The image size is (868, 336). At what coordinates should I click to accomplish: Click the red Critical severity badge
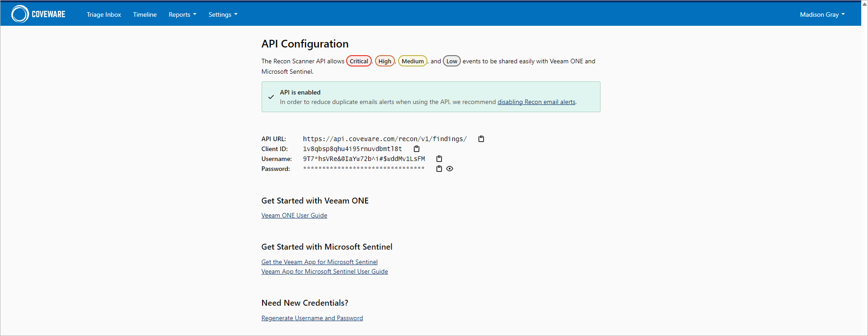pyautogui.click(x=359, y=61)
